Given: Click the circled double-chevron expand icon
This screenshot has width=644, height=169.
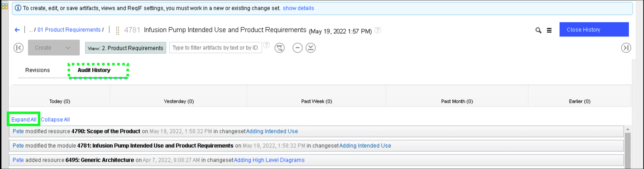Looking at the screenshot, I should click(x=310, y=48).
